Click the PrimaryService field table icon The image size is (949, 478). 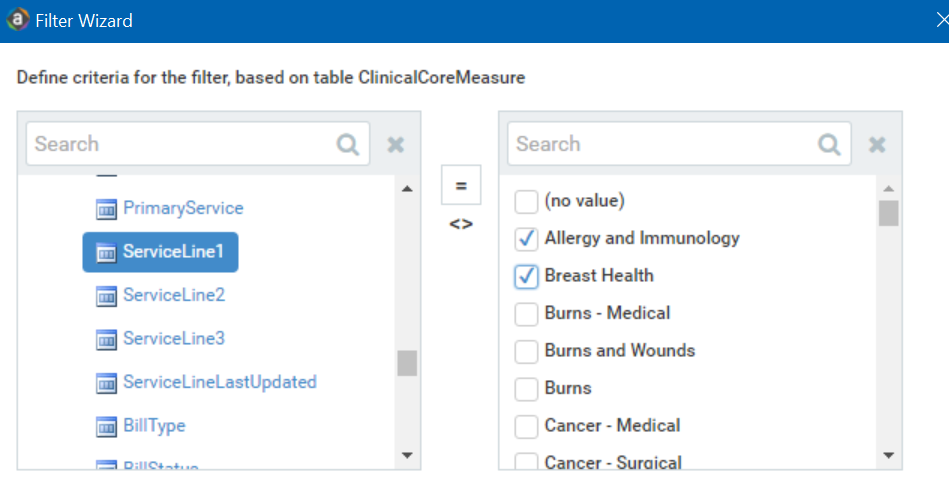pyautogui.click(x=106, y=209)
